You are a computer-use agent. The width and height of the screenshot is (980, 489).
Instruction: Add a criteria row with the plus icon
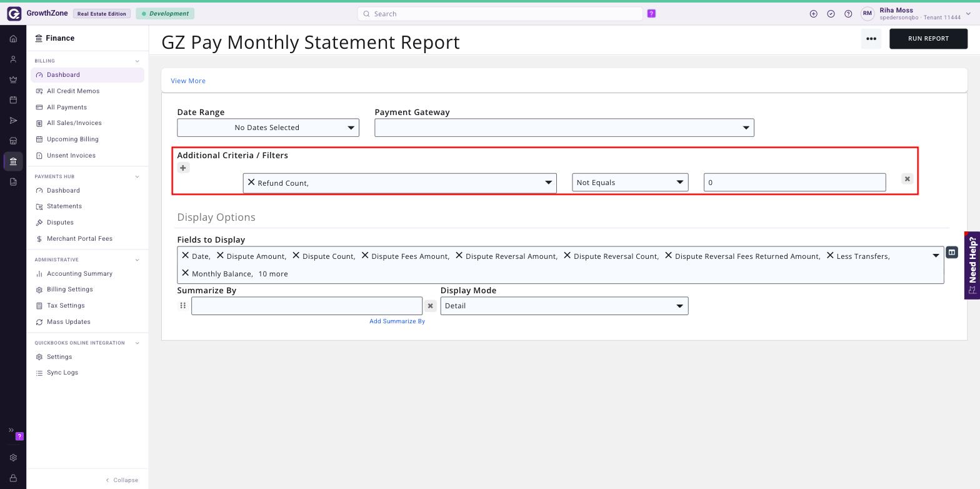tap(183, 168)
